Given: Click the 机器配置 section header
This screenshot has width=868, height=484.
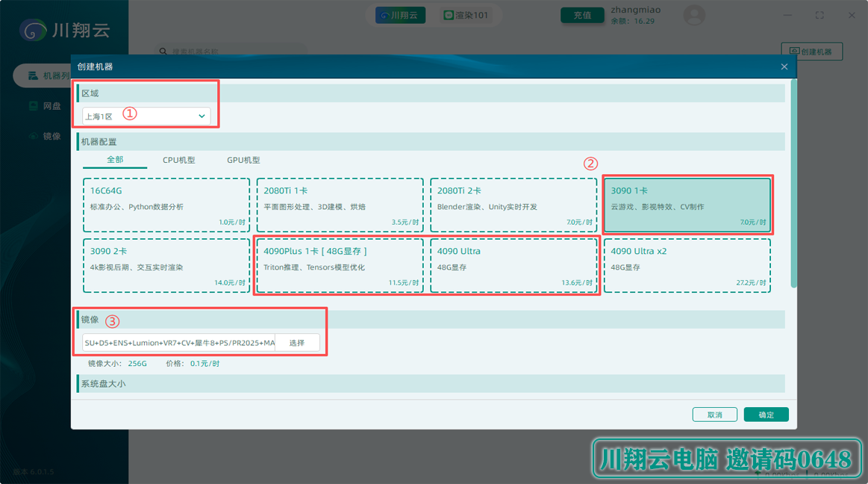Looking at the screenshot, I should tap(431, 142).
